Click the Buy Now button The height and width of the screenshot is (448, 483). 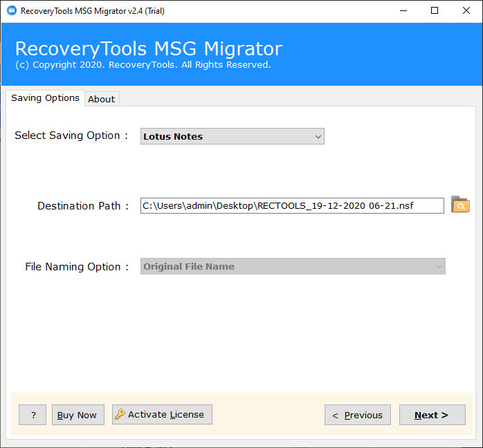coord(78,415)
